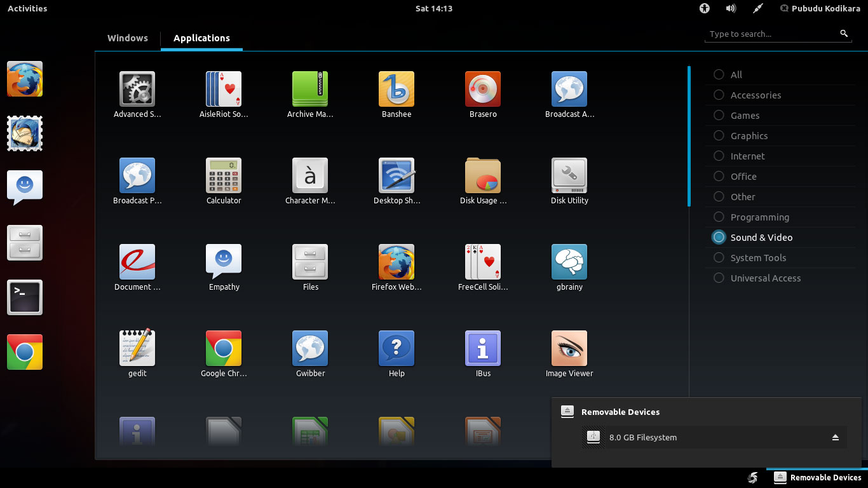
Task: Open Thunderbird mail from the dock
Action: click(25, 133)
